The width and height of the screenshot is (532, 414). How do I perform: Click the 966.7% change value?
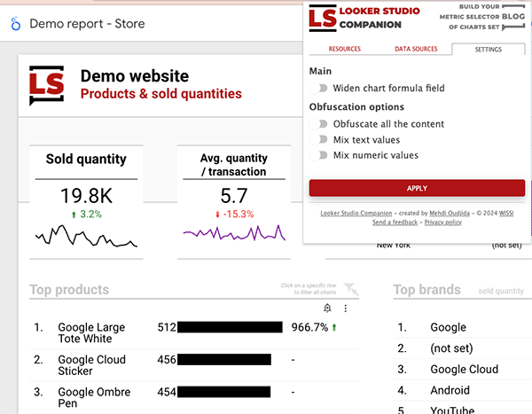(x=309, y=327)
